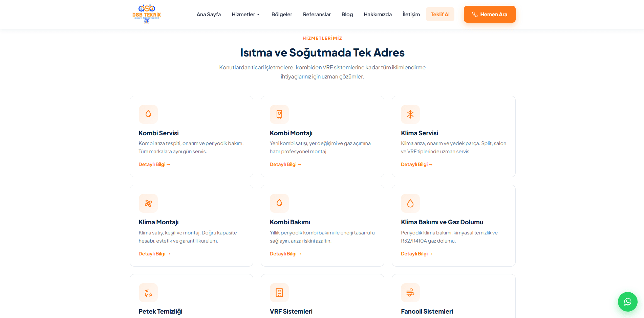The image size is (644, 318).
Task: Click the Kombi Montajı boiler icon
Action: pyautogui.click(x=279, y=114)
